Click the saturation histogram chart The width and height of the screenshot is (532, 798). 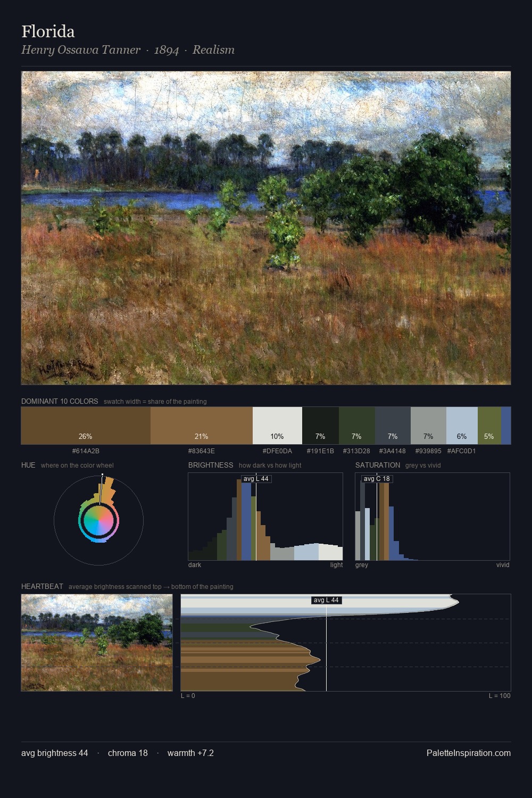433,517
